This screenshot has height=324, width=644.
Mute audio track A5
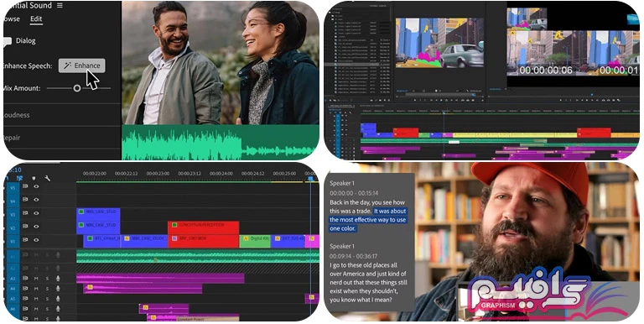36,299
